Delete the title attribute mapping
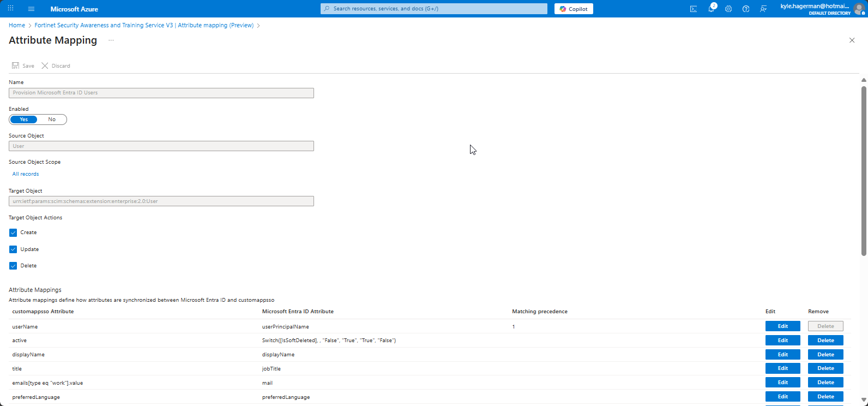 (x=825, y=369)
